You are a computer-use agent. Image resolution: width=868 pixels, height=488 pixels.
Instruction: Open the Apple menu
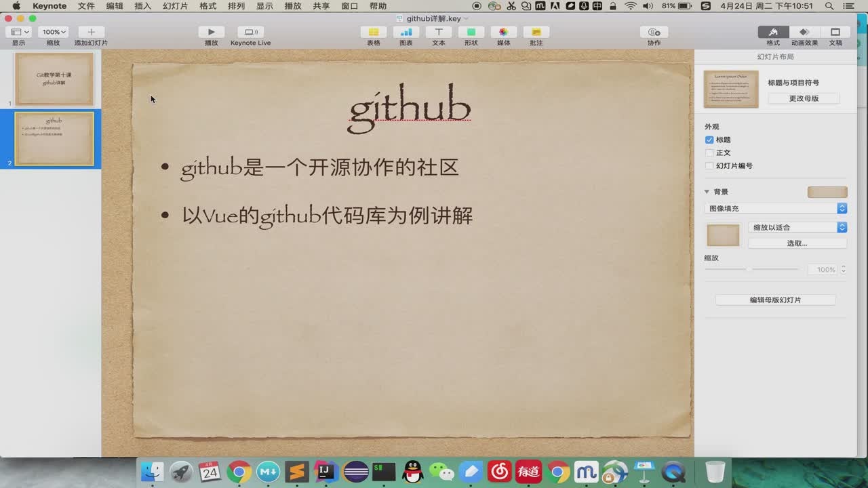(x=16, y=6)
